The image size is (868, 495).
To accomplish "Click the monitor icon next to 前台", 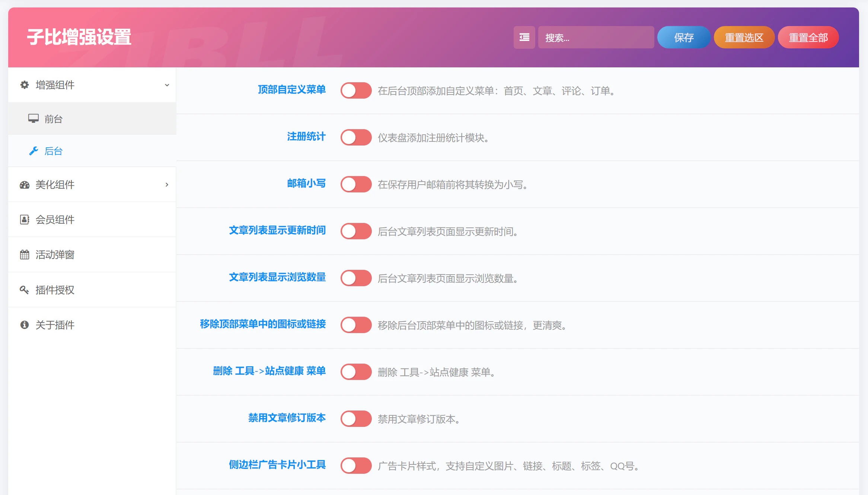I will 33,119.
